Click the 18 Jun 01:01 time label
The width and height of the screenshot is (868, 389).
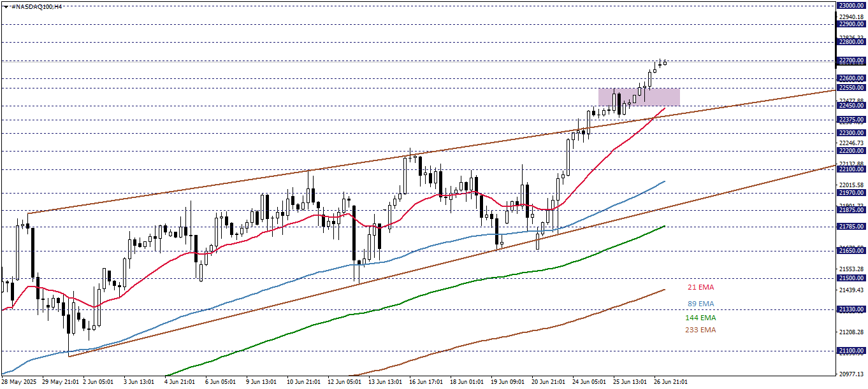pyautogui.click(x=467, y=382)
